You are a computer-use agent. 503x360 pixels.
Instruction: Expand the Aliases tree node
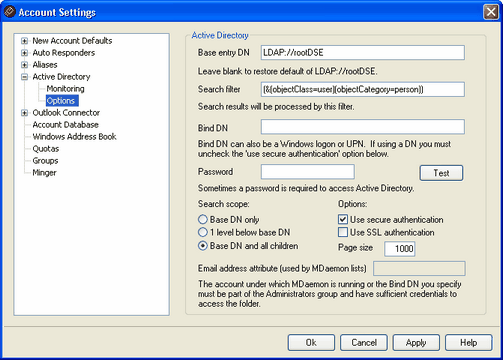(24, 65)
